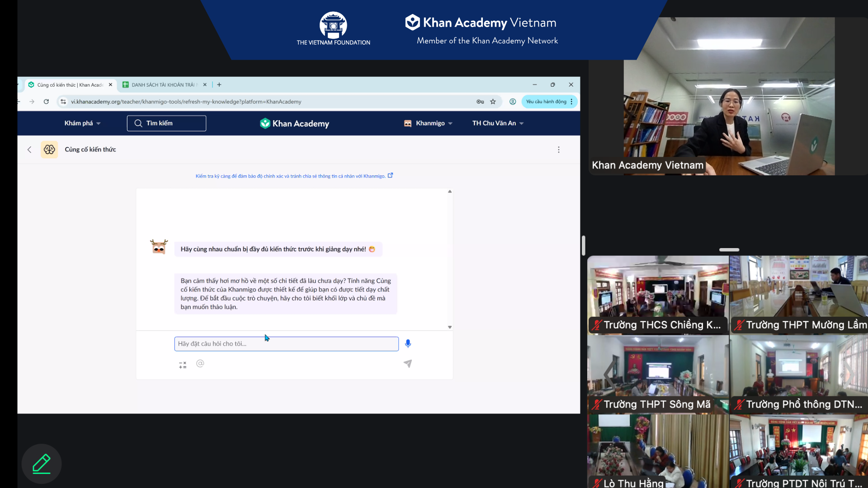The image size is (868, 488).
Task: Open a new browser tab with plus button
Action: [219, 84]
